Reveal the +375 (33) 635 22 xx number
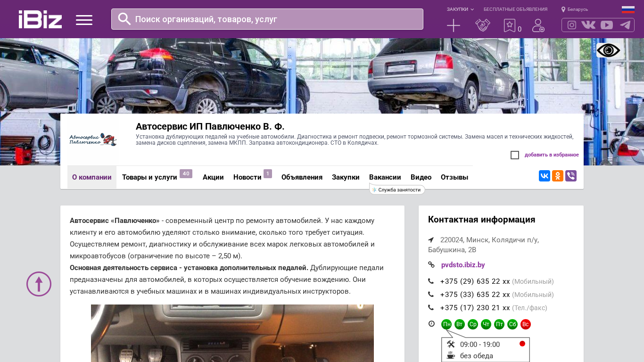644x362 pixels. pyautogui.click(x=475, y=295)
